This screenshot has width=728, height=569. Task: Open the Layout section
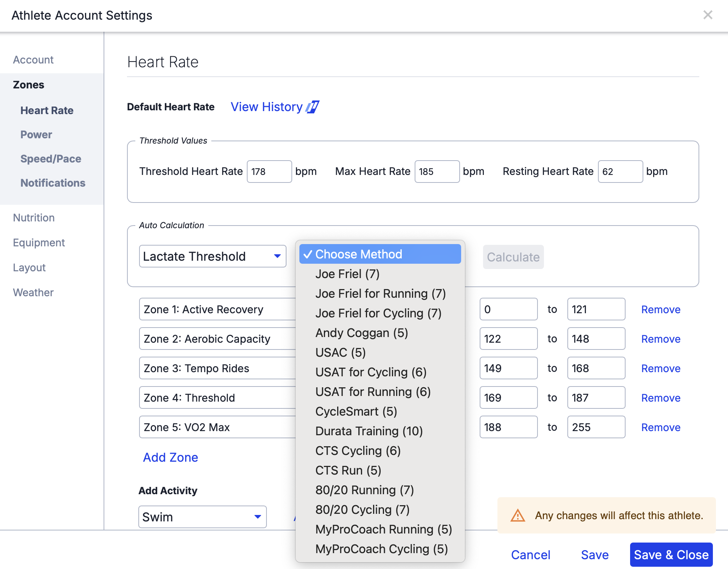point(29,267)
